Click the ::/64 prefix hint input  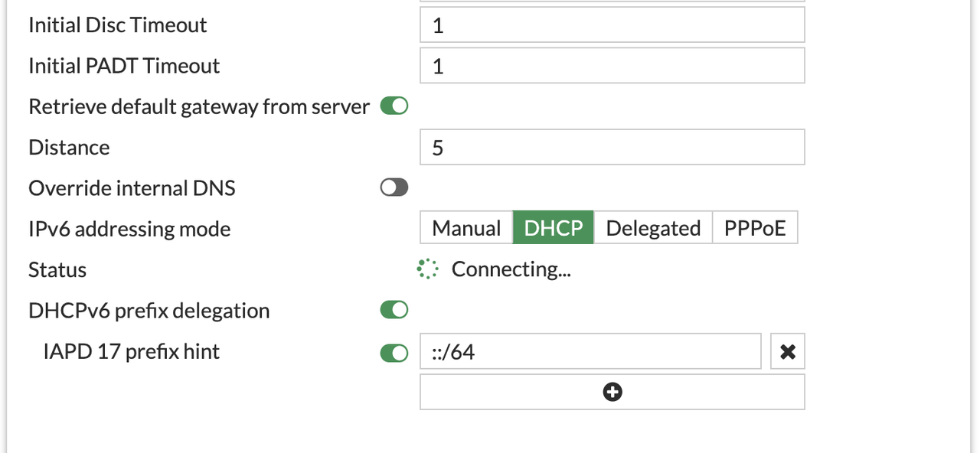[x=590, y=351]
